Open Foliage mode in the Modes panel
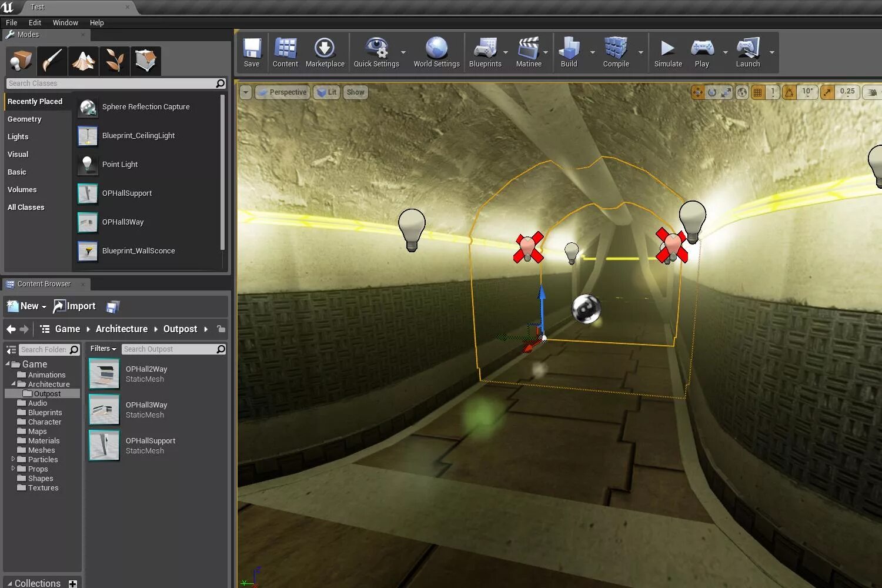882x588 pixels. point(115,61)
